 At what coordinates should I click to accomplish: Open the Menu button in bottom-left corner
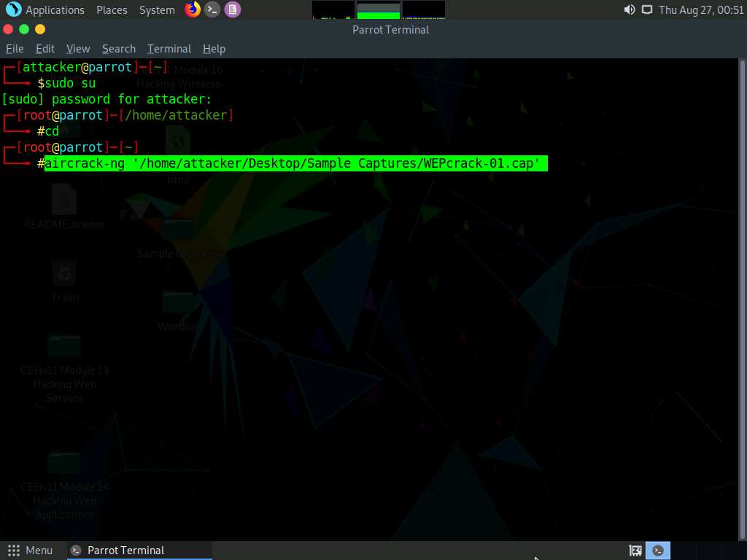[31, 550]
